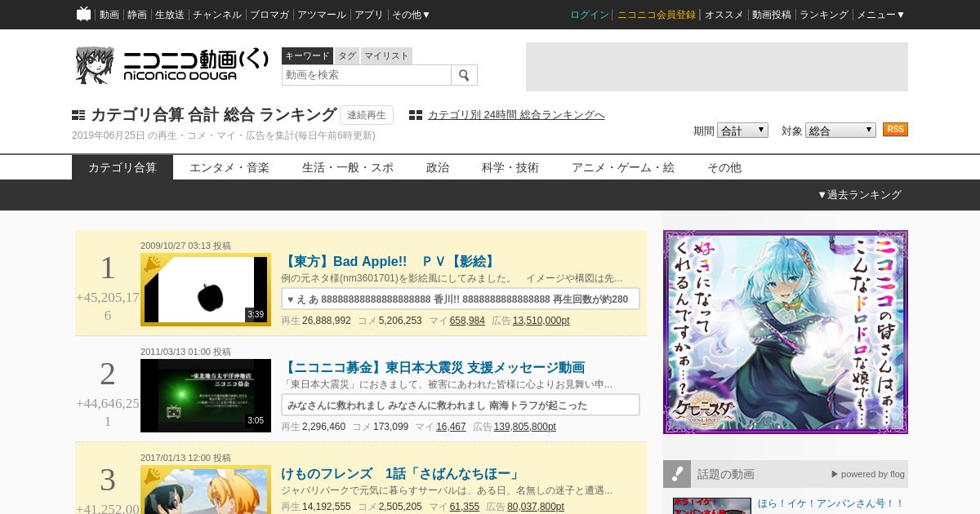Viewport: 980px width, 514px height.
Task: Open アンパンさん号 sidebar thumbnail
Action: coord(712,506)
